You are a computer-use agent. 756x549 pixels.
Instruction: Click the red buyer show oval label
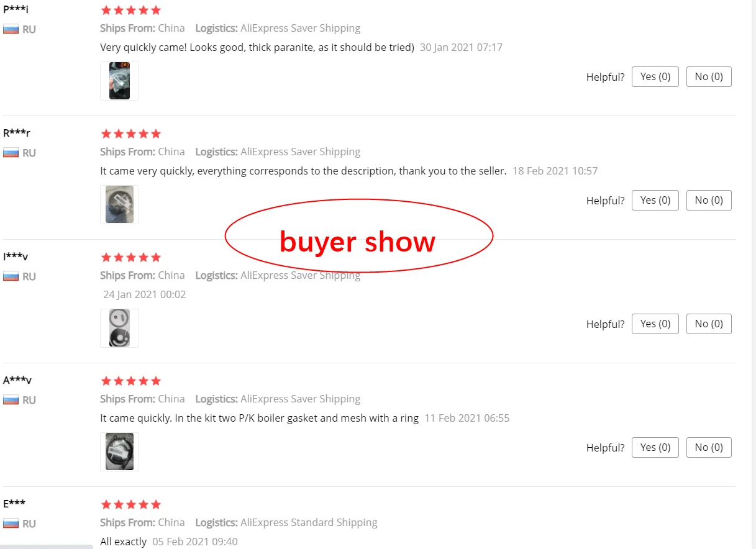(x=358, y=236)
